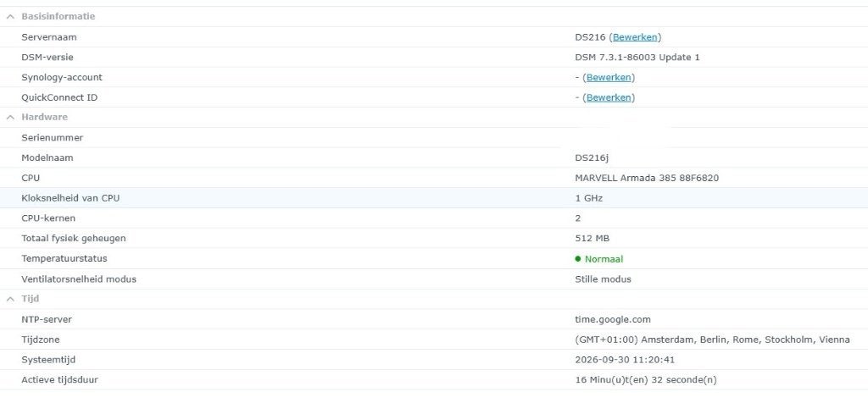Image resolution: width=868 pixels, height=403 pixels.
Task: Select the time.google.com NTP server value
Action: click(613, 319)
